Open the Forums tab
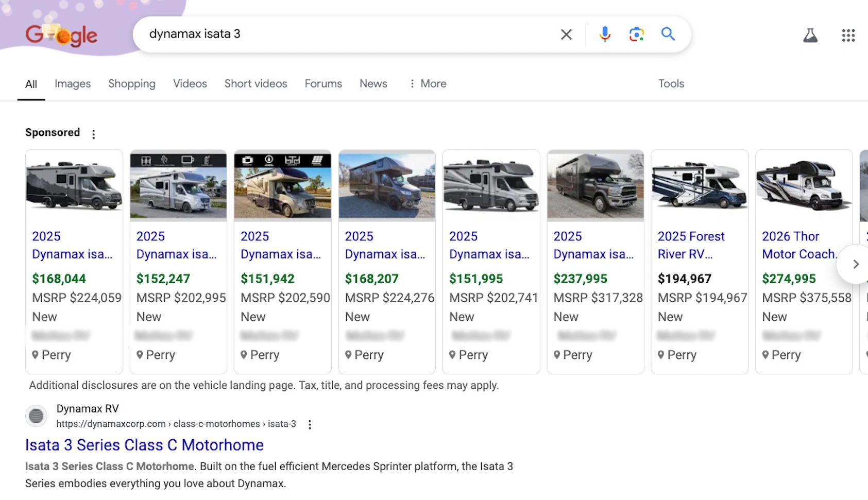The height and width of the screenshot is (500, 868). [x=323, y=83]
